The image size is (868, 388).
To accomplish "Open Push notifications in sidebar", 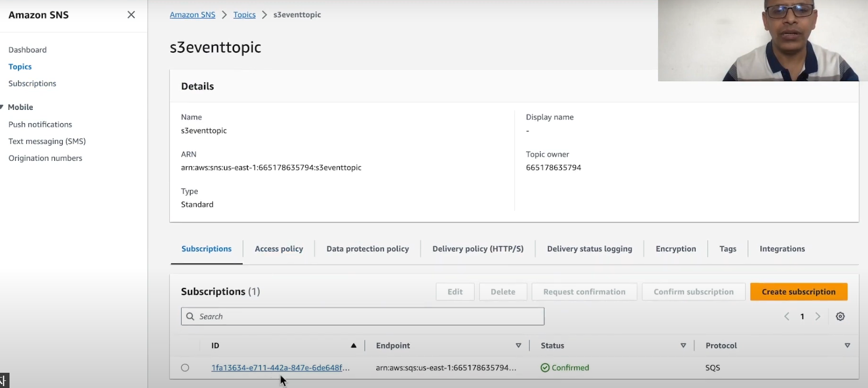I will [x=40, y=125].
